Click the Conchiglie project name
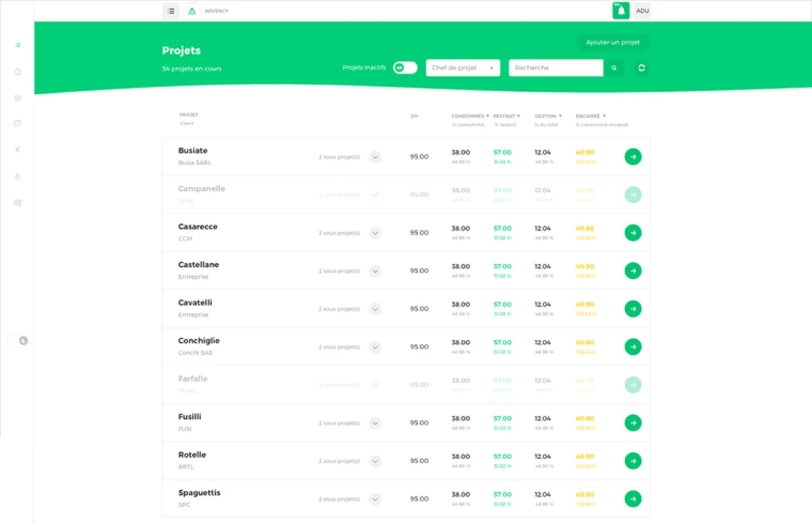Image resolution: width=812 pixels, height=524 pixels. click(199, 341)
